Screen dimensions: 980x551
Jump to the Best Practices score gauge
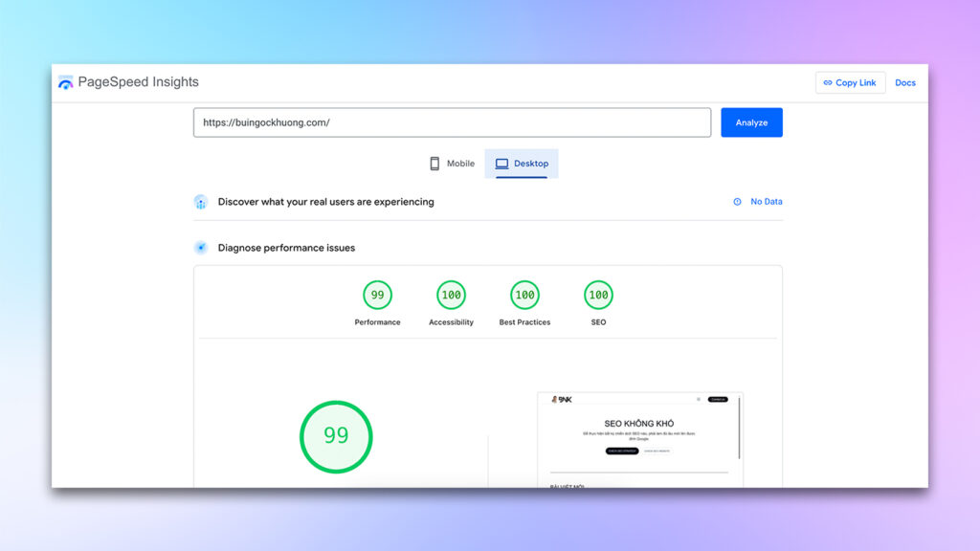[525, 295]
